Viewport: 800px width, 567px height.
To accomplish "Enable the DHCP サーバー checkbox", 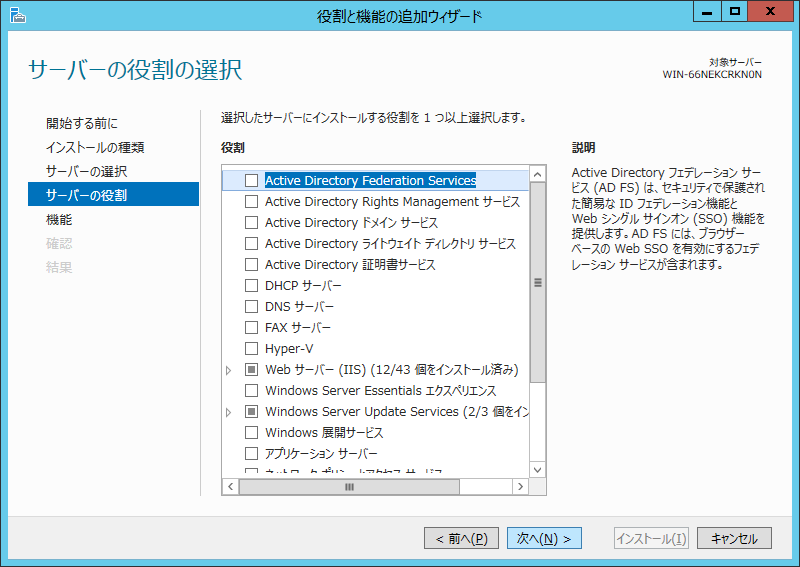I will coord(251,286).
